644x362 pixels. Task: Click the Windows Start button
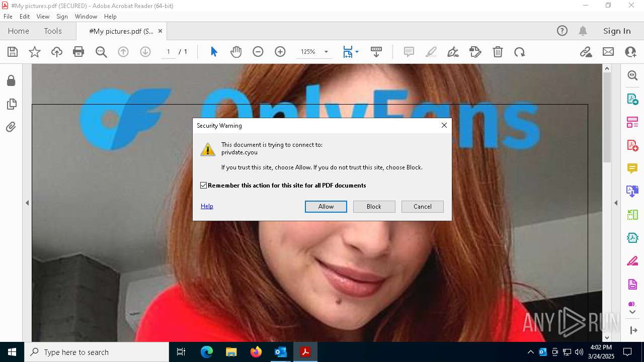(x=12, y=352)
